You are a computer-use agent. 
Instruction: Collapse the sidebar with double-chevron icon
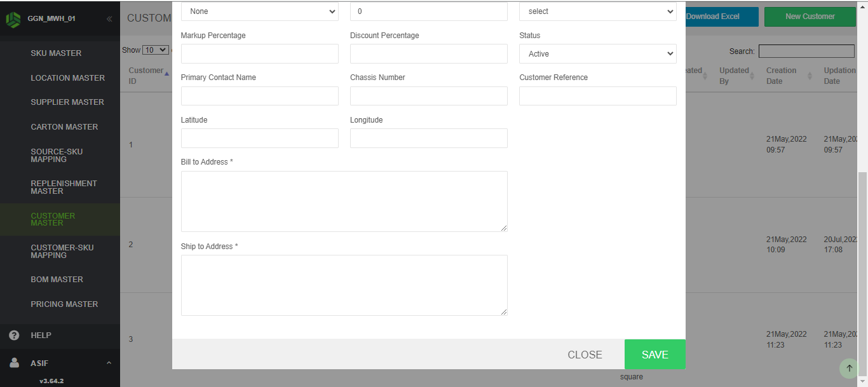tap(109, 19)
